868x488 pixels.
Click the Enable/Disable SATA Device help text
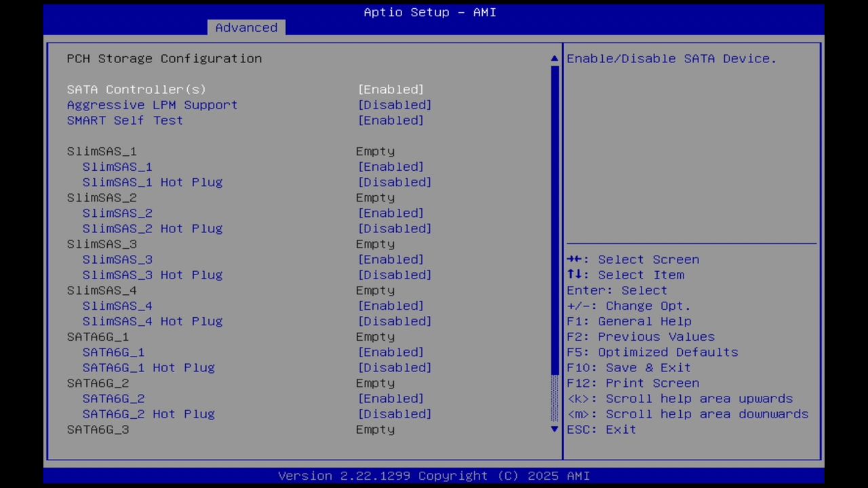[671, 58]
